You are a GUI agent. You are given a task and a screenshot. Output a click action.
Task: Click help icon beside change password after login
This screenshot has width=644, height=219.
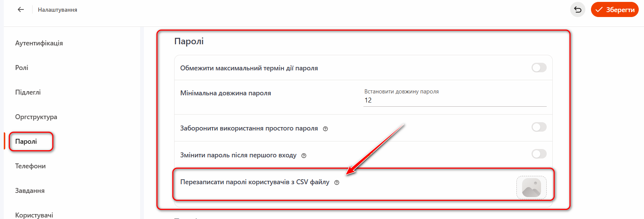pos(304,155)
